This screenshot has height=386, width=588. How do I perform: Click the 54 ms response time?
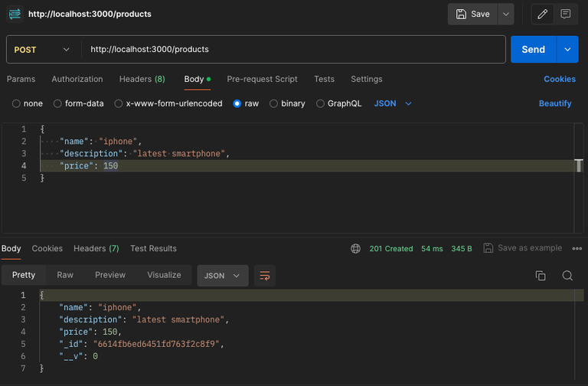pos(432,249)
